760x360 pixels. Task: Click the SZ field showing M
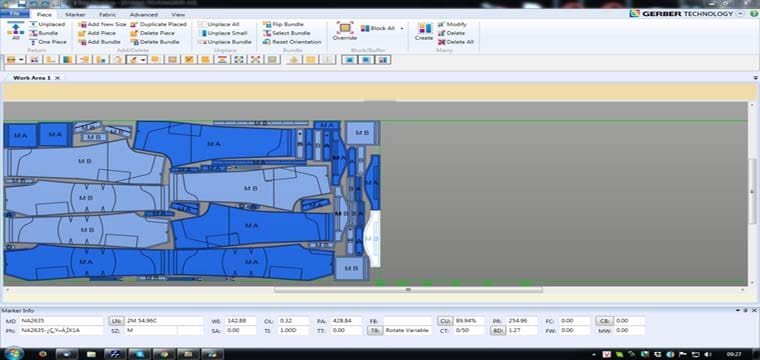pyautogui.click(x=150, y=330)
